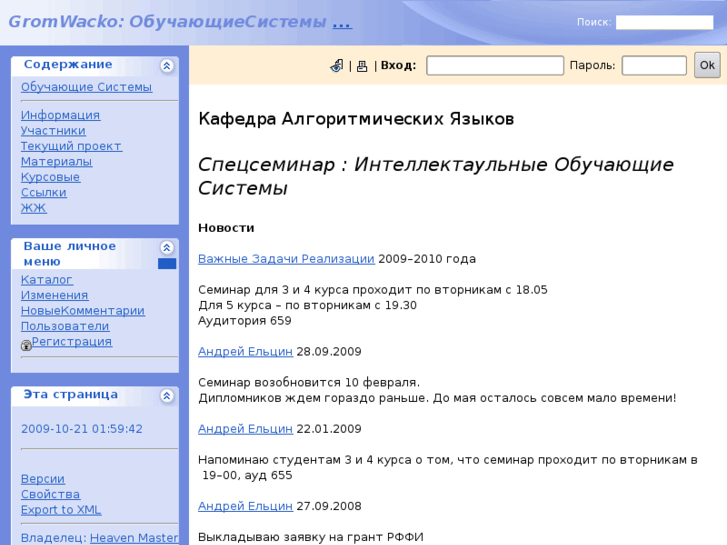This screenshot has width=727, height=545.
Task: Click the timestamp 2009-10-21 01:59:42
Action: pyautogui.click(x=82, y=429)
